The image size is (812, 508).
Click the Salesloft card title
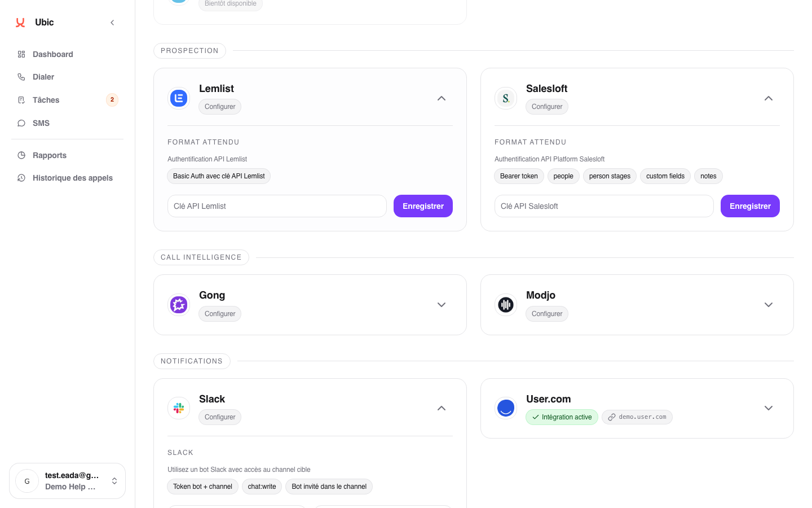[546, 89]
